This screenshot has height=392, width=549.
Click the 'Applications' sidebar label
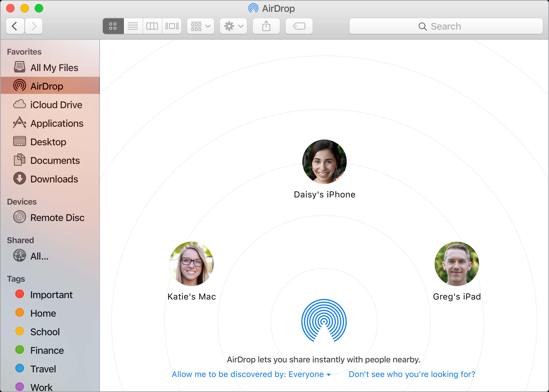[x=57, y=123]
